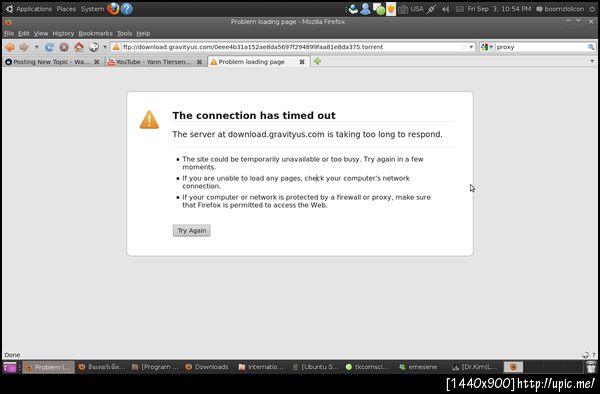Open the Help menu
The width and height of the screenshot is (600, 394).
[143, 34]
